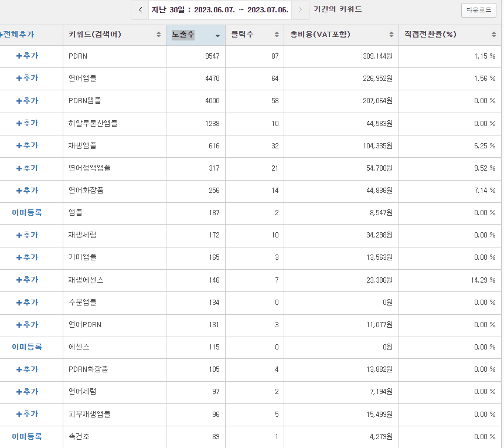Select keyword cell PDRN화장품

point(114,369)
